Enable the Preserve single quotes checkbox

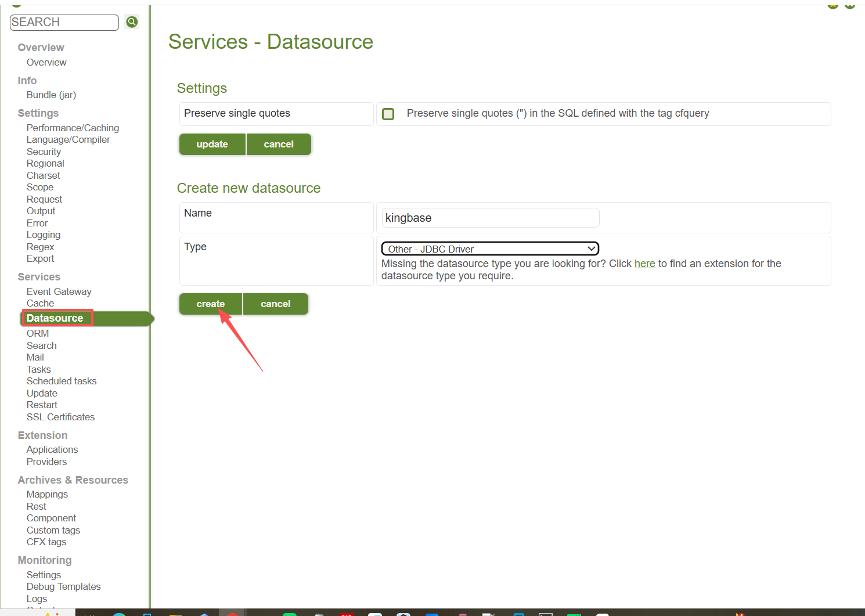pos(388,114)
